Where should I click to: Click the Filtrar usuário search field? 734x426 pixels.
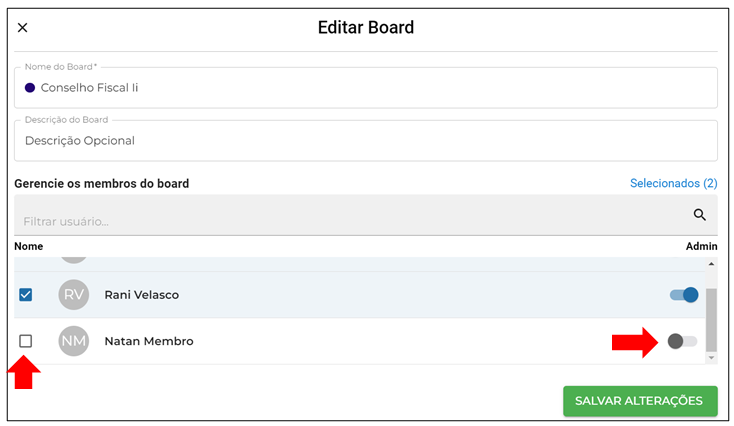click(366, 215)
